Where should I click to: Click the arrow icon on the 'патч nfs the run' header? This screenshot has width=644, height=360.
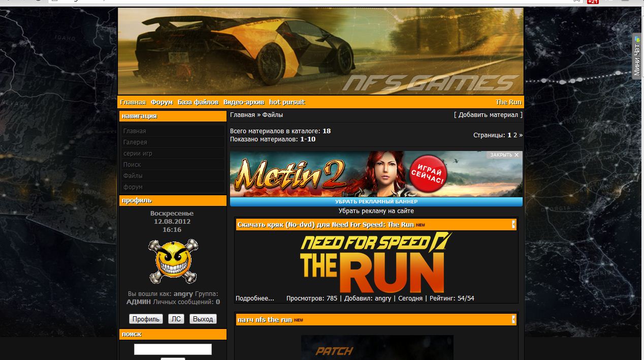point(513,319)
